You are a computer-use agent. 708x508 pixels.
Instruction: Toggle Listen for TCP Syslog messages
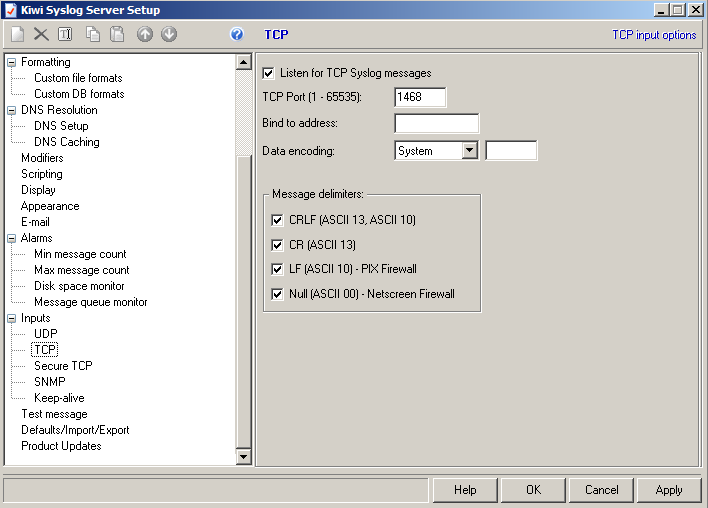pos(268,73)
